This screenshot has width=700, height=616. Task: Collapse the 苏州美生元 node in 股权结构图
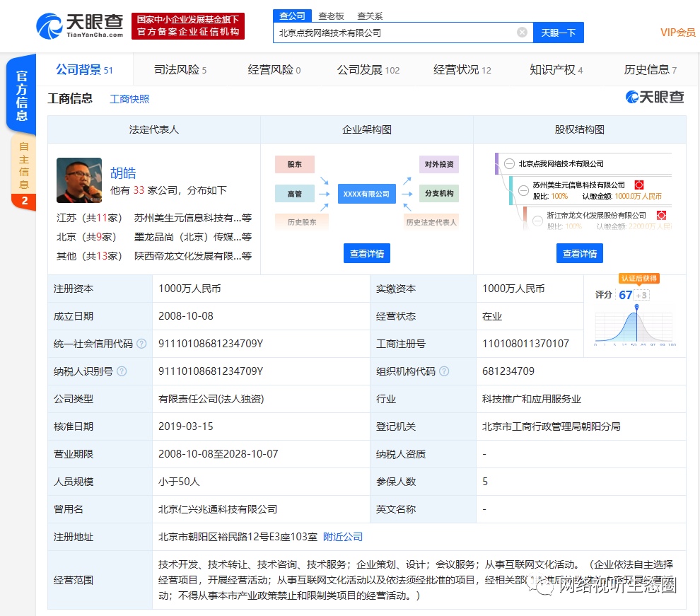pyautogui.click(x=523, y=190)
